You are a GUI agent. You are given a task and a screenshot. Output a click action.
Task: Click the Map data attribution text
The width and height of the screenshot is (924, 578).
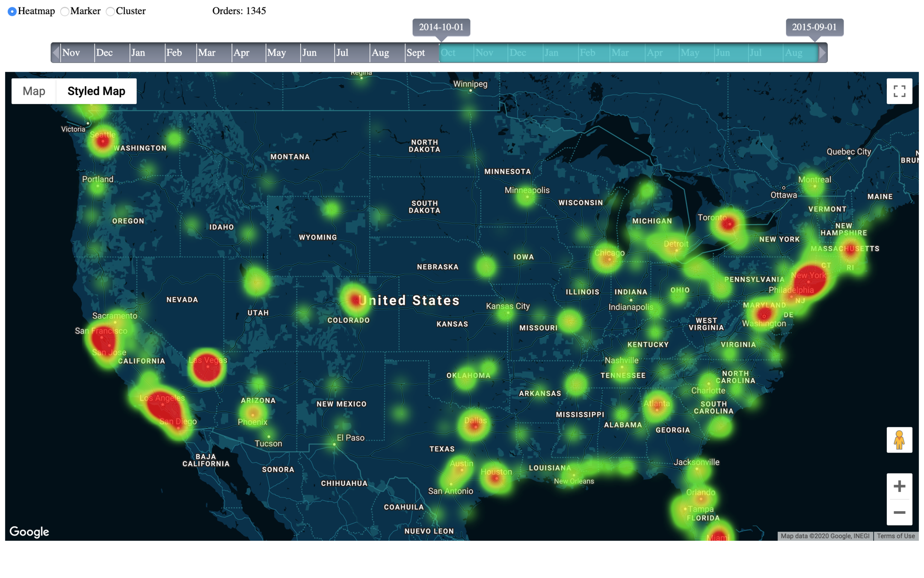(x=825, y=536)
